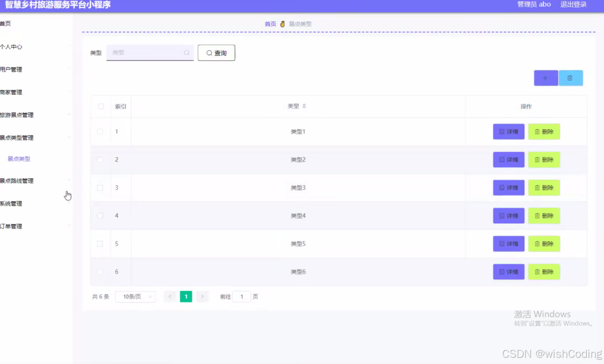The height and width of the screenshot is (364, 604).
Task: Click the plus icon add button
Action: pyautogui.click(x=546, y=78)
